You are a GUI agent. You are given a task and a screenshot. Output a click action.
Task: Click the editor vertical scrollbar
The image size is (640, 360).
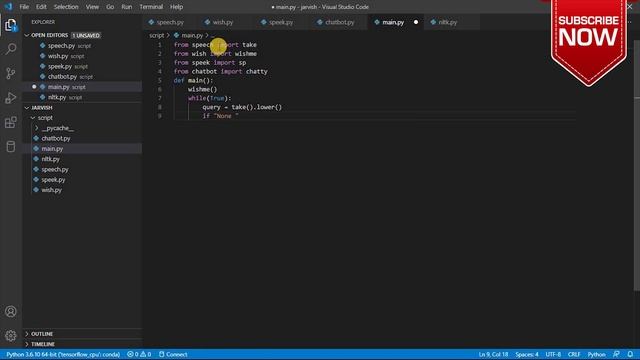point(637,165)
